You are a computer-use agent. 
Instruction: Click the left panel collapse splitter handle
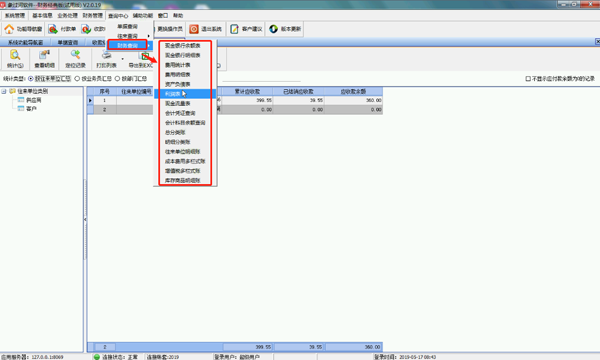pos(85,220)
